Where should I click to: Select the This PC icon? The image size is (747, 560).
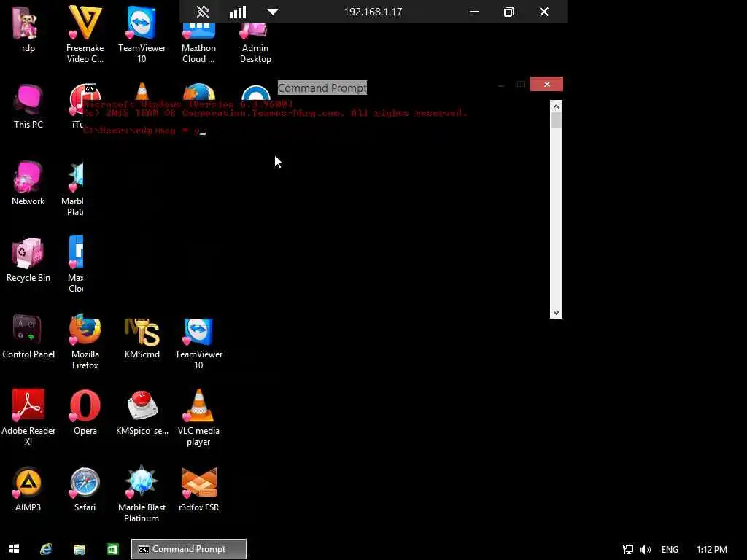[x=28, y=106]
